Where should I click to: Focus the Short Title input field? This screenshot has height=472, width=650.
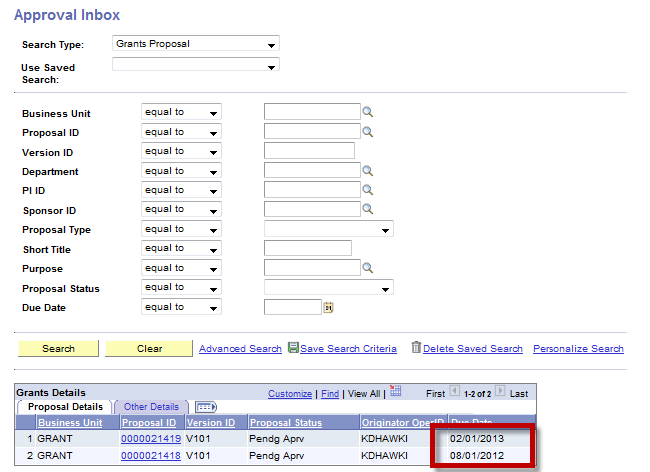pyautogui.click(x=308, y=248)
